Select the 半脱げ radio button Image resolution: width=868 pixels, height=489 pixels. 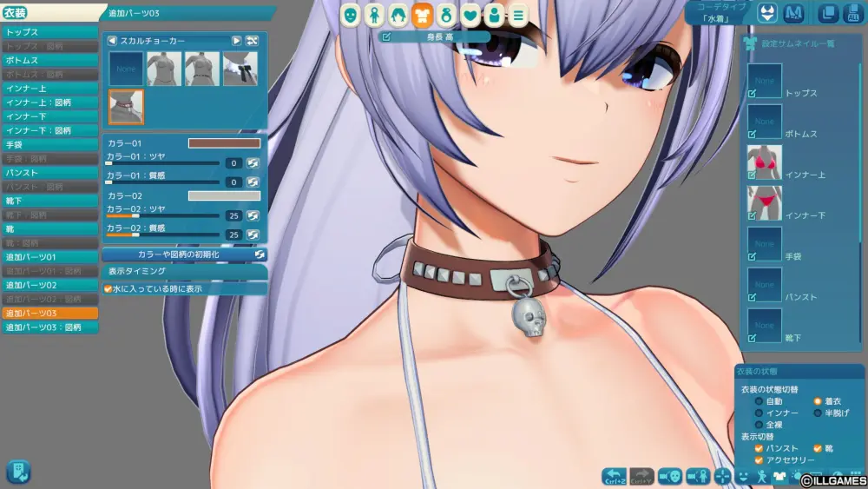[818, 413]
